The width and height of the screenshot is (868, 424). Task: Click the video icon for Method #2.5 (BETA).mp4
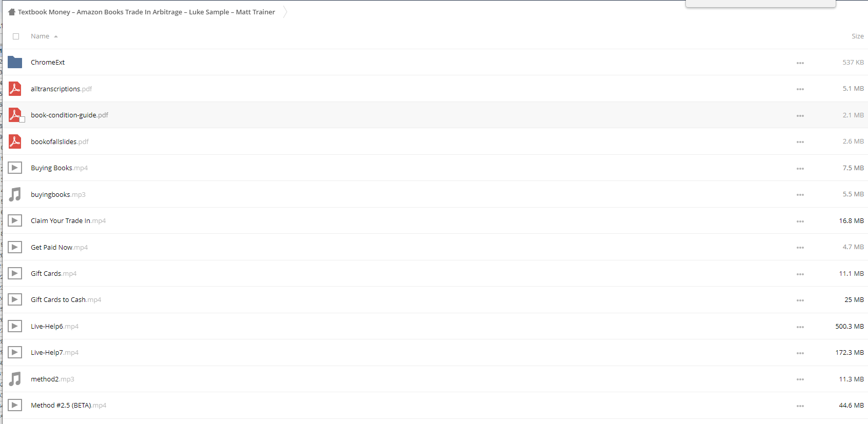point(15,405)
